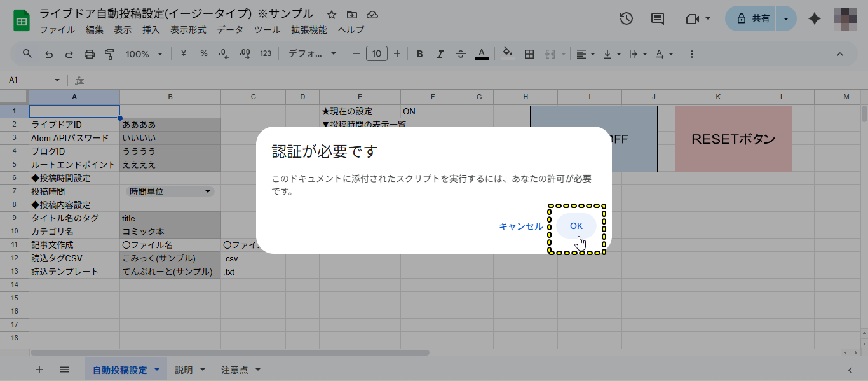Click the font size input field
The height and width of the screenshot is (381, 868).
click(377, 54)
